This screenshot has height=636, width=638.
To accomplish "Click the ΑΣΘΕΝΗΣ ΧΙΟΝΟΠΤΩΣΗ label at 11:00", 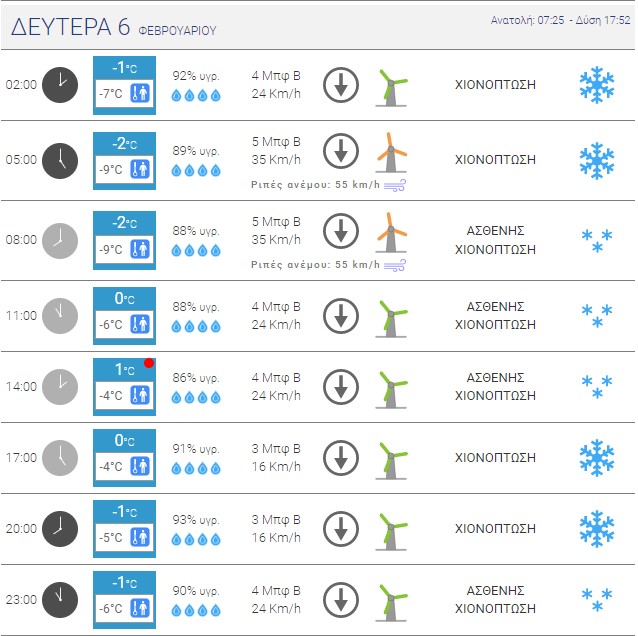I will pos(495,316).
